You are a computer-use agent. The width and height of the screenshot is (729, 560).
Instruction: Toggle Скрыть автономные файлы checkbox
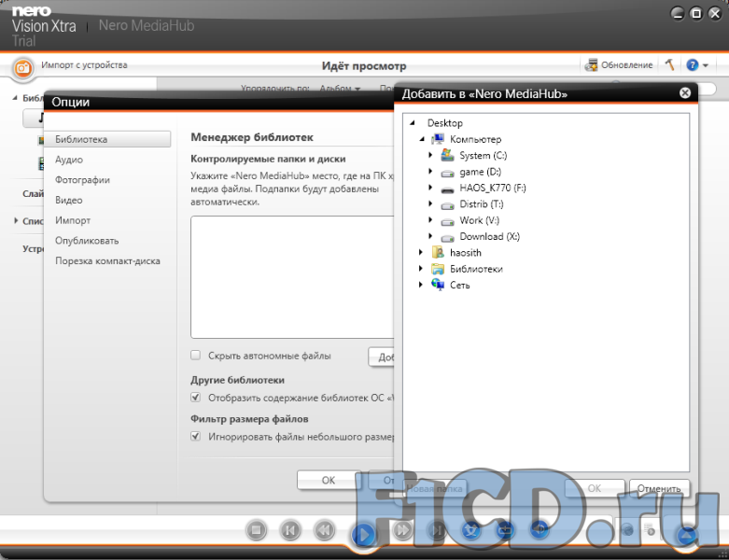(x=196, y=356)
